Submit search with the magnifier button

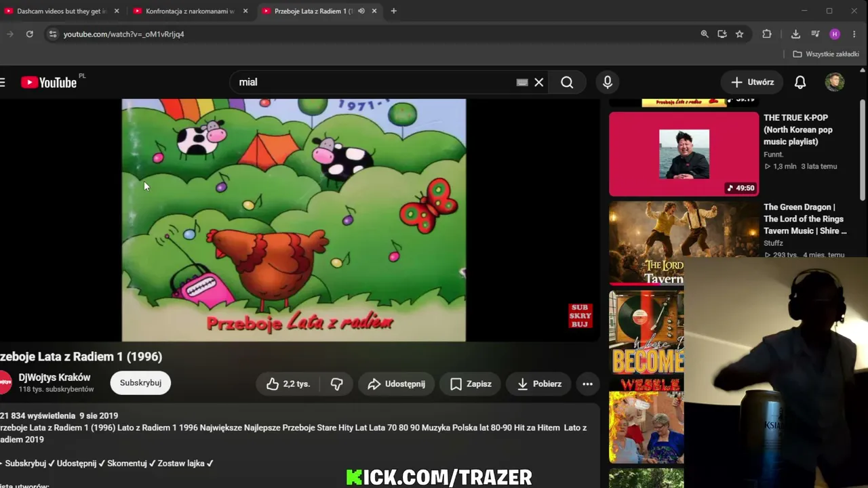coord(567,82)
